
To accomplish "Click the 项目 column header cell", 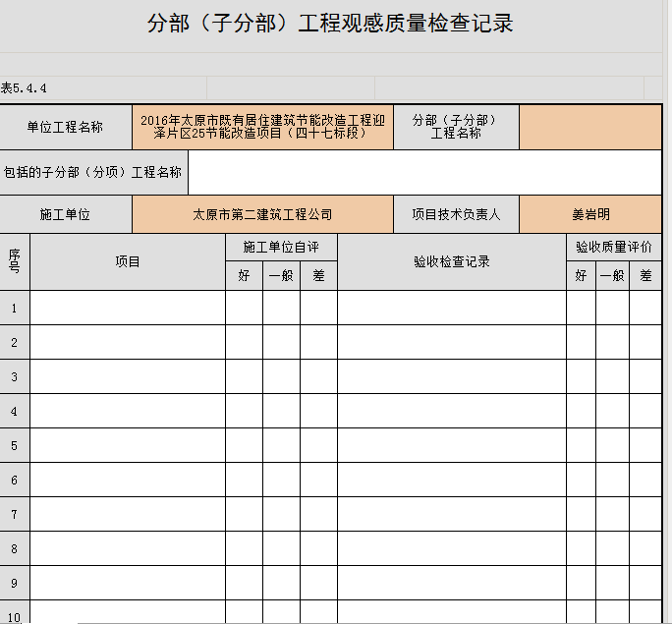I will 128,262.
